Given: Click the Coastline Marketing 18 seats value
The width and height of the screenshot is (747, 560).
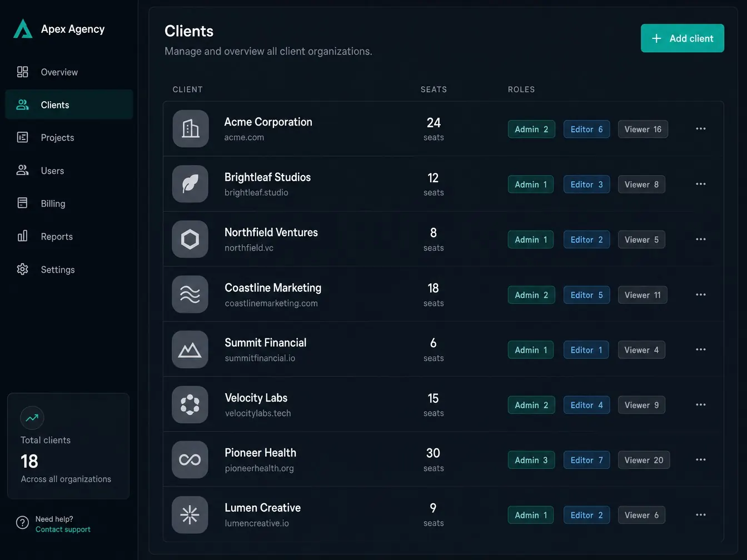Looking at the screenshot, I should 433,288.
